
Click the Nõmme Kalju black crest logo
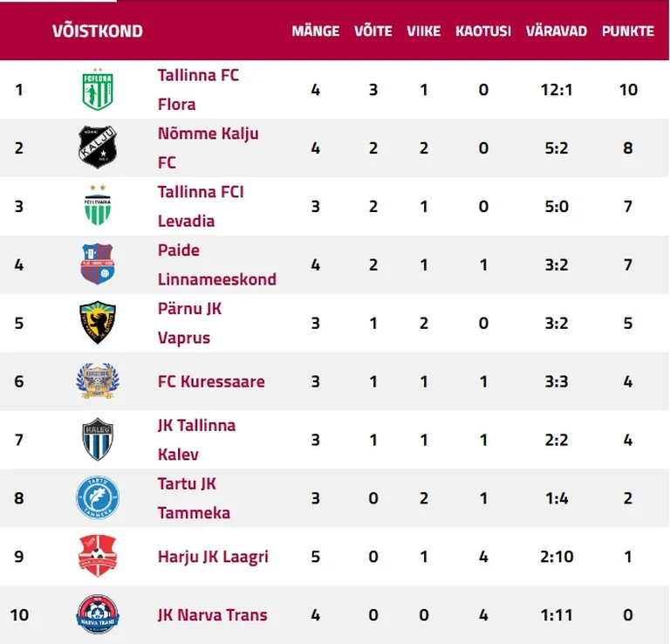(x=98, y=147)
